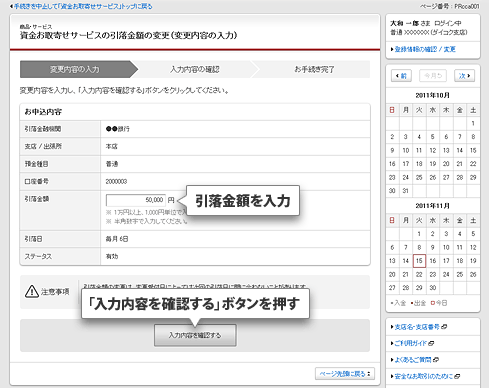
Task: Select the お手続き完了 step tab
Action: 314,69
